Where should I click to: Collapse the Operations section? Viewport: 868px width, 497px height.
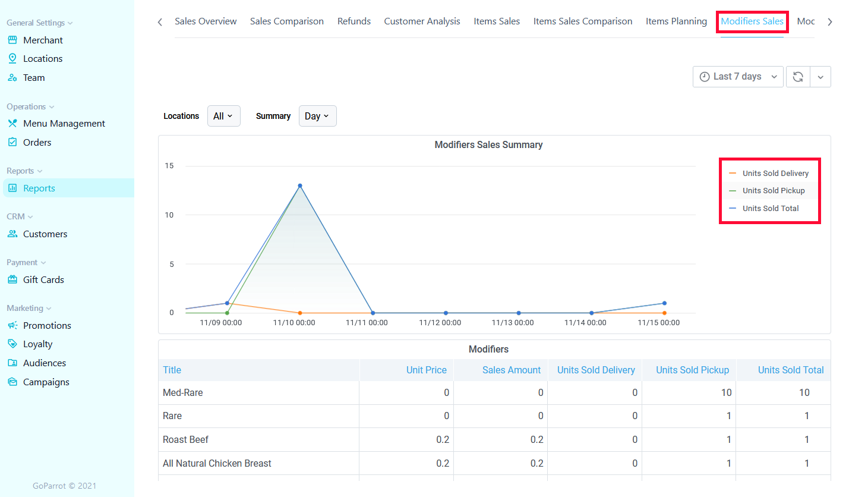(30, 106)
